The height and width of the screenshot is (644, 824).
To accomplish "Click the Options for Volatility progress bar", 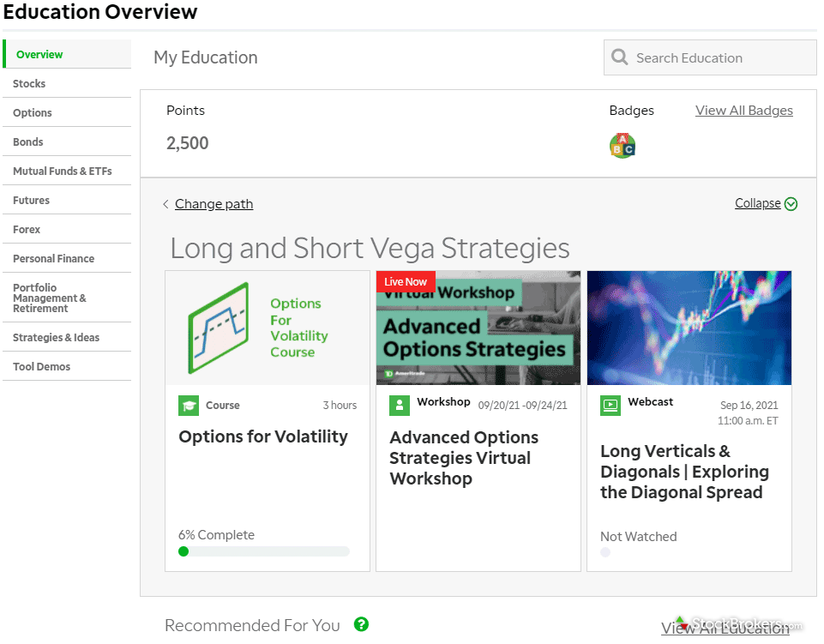I will click(x=264, y=551).
